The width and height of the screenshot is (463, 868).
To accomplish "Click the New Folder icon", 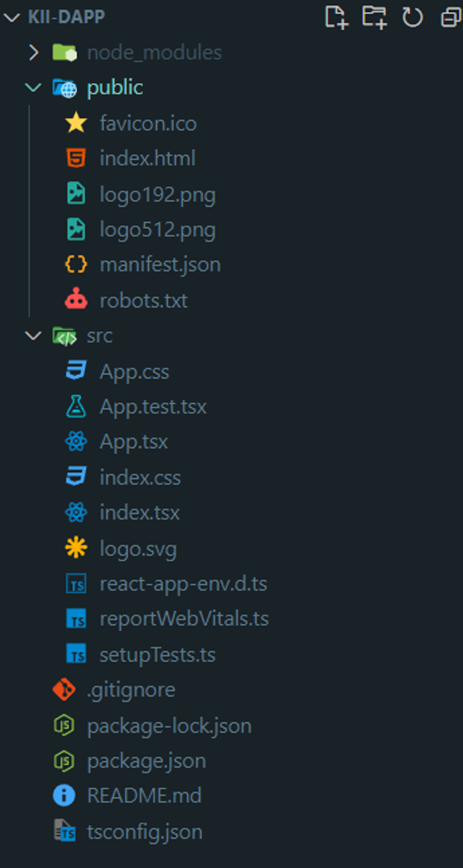I will [x=374, y=17].
